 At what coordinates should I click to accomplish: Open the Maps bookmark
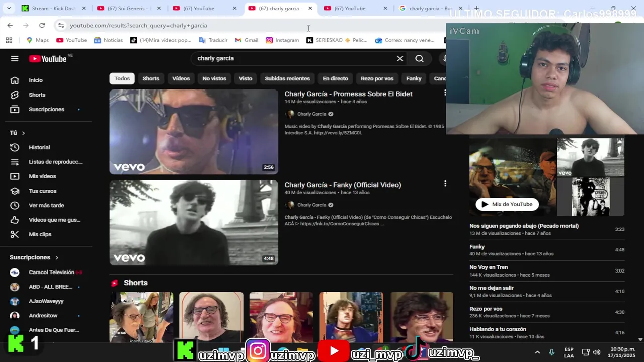coord(38,40)
